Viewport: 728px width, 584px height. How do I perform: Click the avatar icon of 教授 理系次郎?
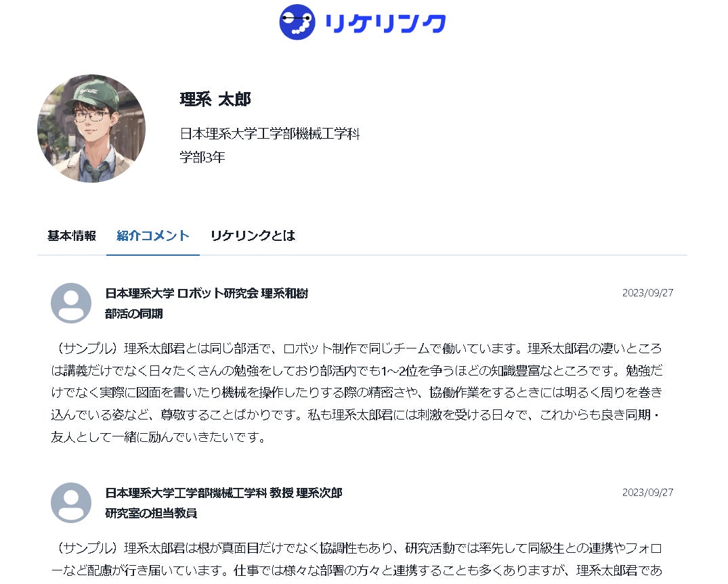pos(71,502)
